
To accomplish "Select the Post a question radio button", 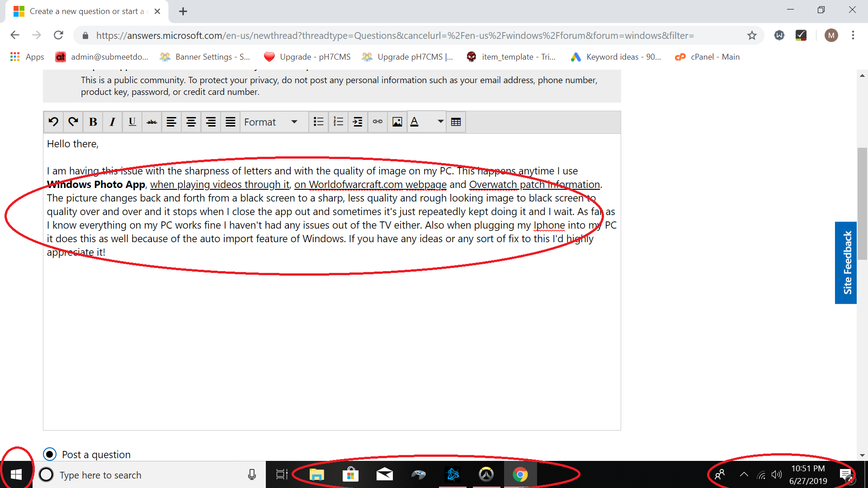I will 50,454.
